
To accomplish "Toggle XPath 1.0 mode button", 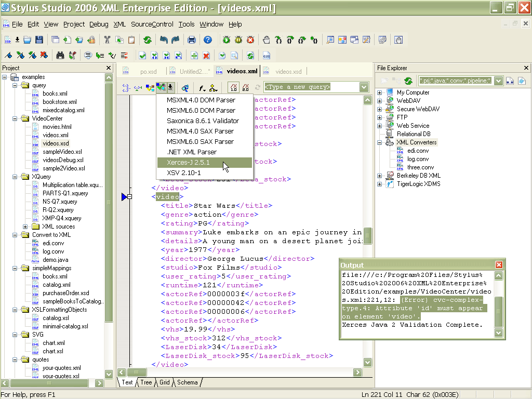I will pyautogui.click(x=233, y=87).
